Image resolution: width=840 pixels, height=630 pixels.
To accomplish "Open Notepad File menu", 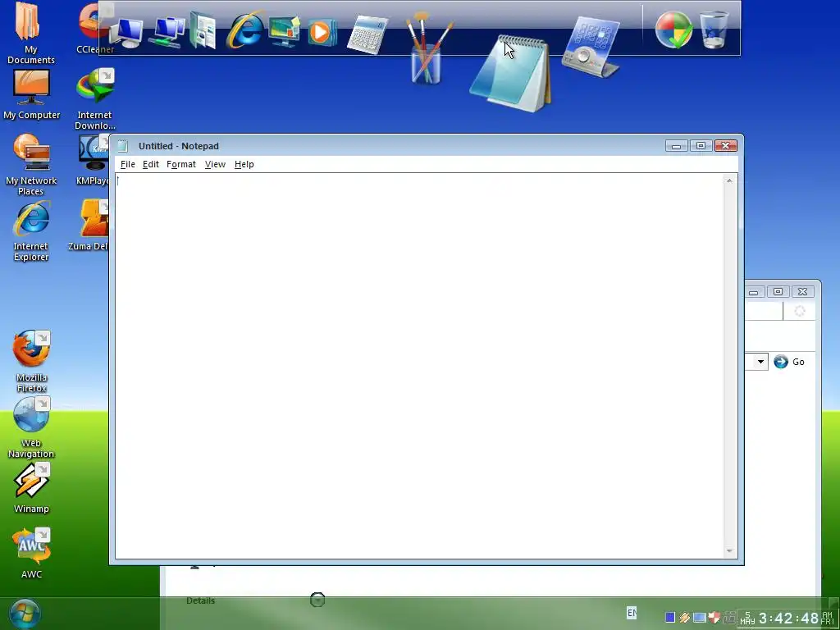I will (127, 164).
